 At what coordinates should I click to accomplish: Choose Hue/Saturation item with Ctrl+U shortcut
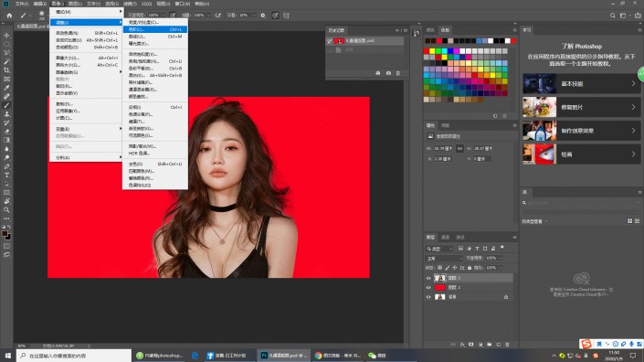[x=155, y=61]
